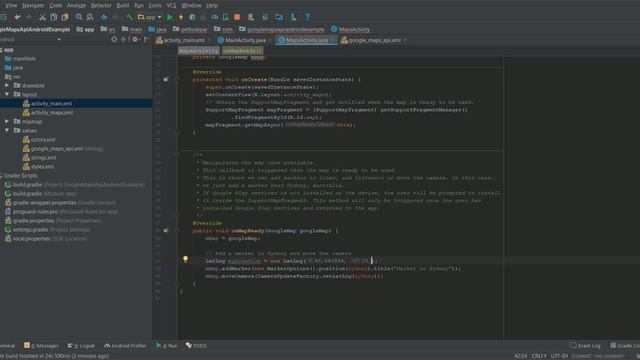Open the Messages tool window button
The height and width of the screenshot is (360, 640).
[x=41, y=346]
